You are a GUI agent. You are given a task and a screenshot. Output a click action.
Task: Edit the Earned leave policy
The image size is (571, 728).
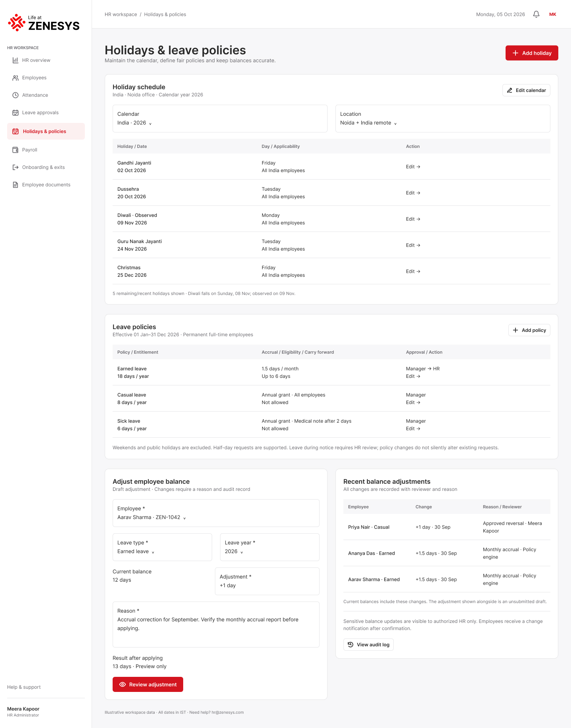coord(413,376)
